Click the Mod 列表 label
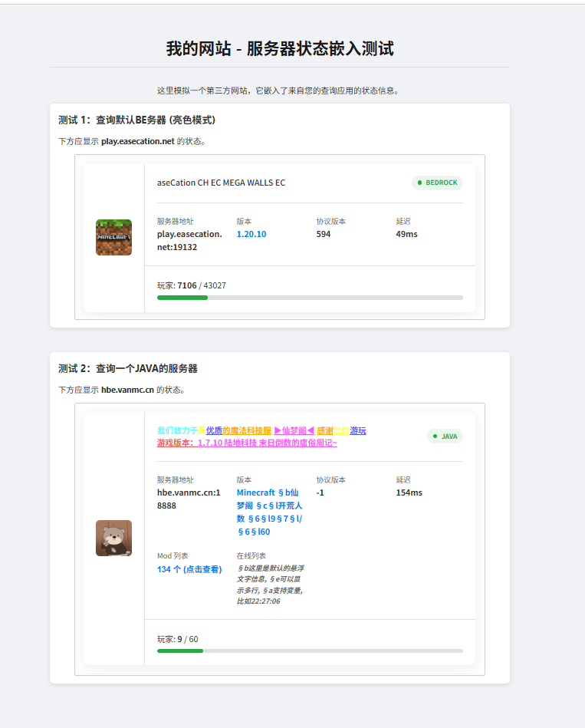 coord(173,555)
